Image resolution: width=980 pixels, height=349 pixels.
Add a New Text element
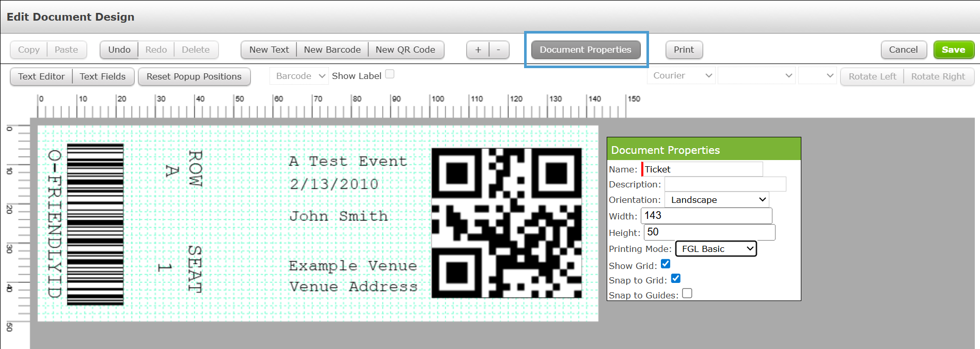pos(269,50)
